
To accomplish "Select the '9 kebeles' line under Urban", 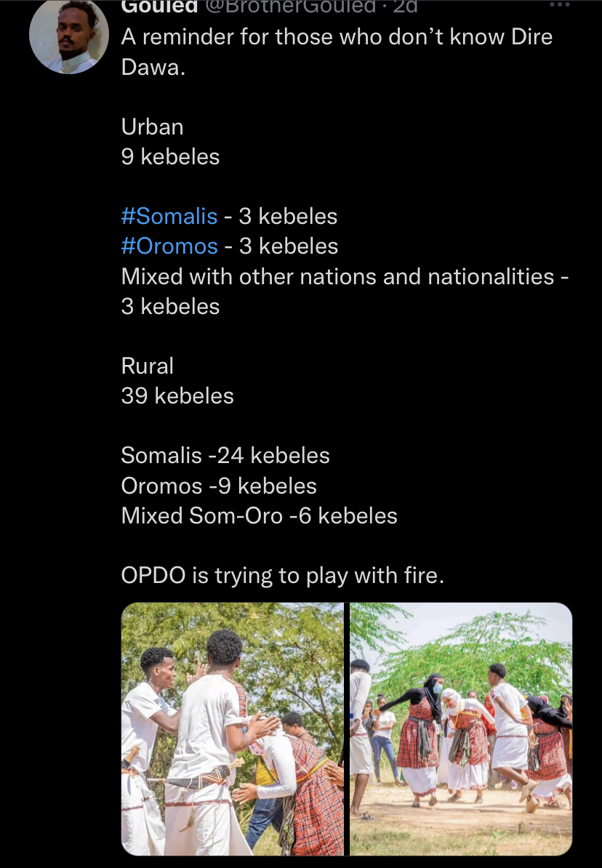I will tap(170, 156).
